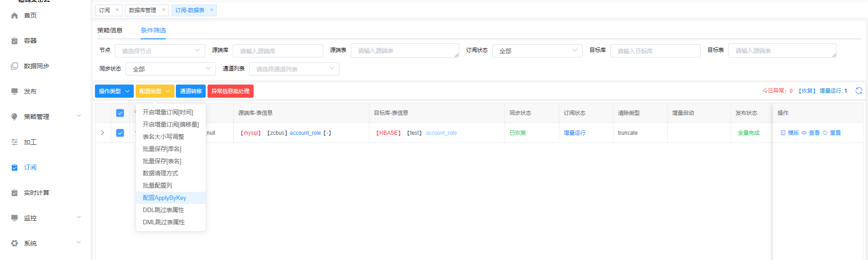Click the 源端库 input field
The height and width of the screenshot is (260, 868).
pyautogui.click(x=278, y=51)
